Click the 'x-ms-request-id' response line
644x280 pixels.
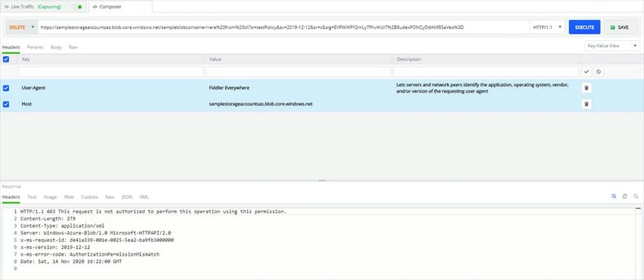(x=97, y=240)
